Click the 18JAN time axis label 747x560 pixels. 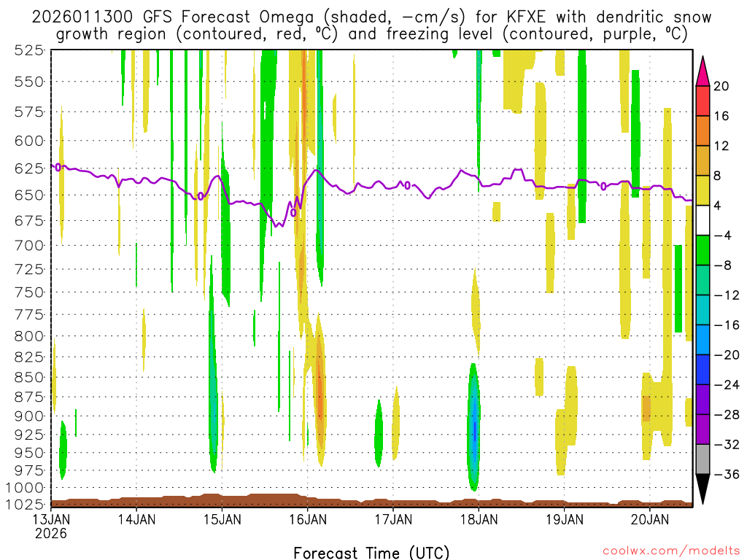479,519
